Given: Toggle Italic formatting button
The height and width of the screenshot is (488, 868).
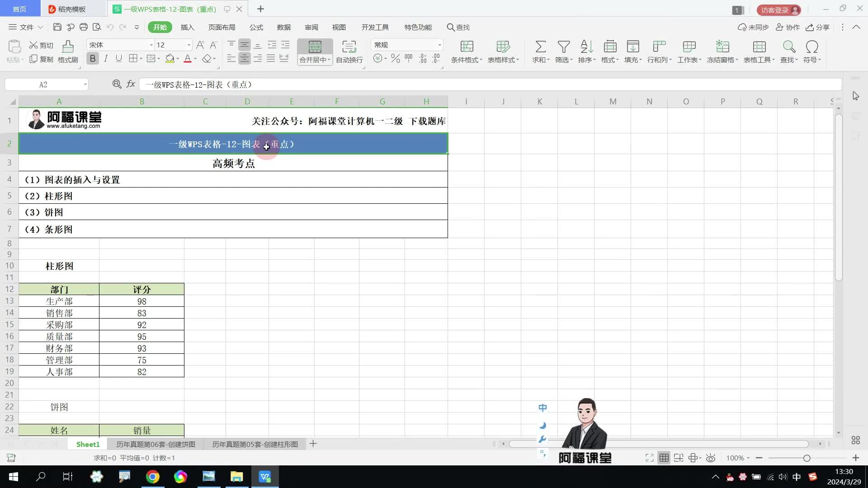Looking at the screenshot, I should (x=106, y=59).
